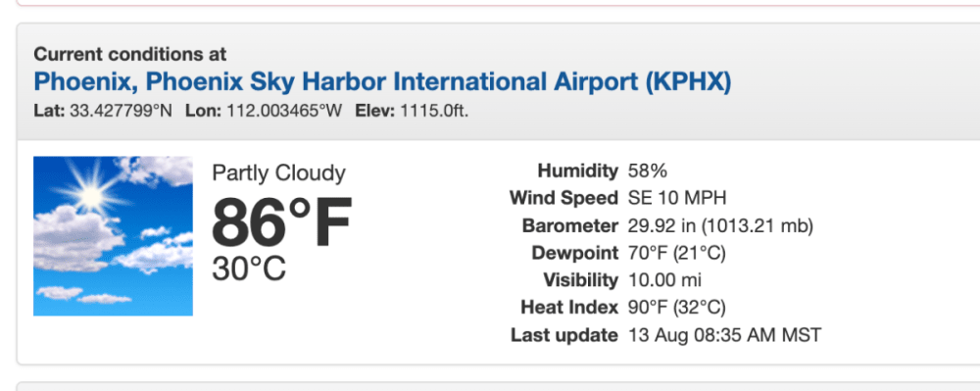Click the 58% humidity value
980x391 pixels.
click(648, 171)
